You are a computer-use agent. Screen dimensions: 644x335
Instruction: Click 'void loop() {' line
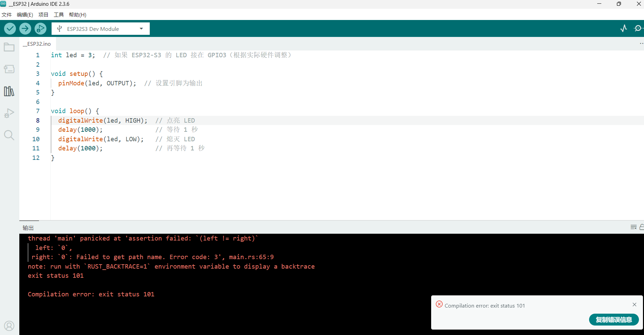(75, 111)
